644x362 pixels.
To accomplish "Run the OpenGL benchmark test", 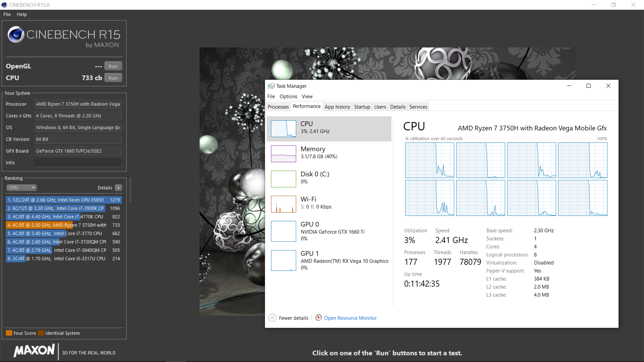I will click(x=113, y=66).
